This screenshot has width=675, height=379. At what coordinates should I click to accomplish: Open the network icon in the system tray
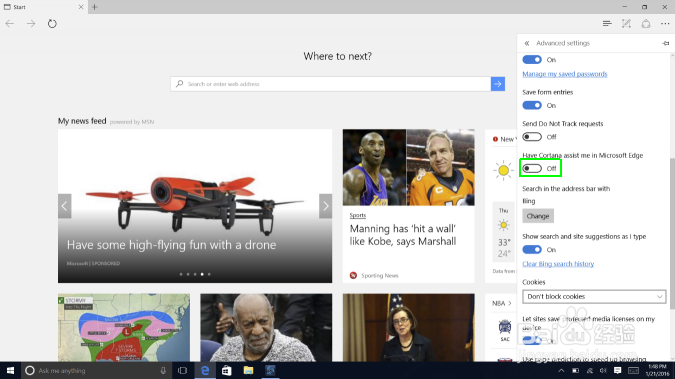(x=589, y=370)
